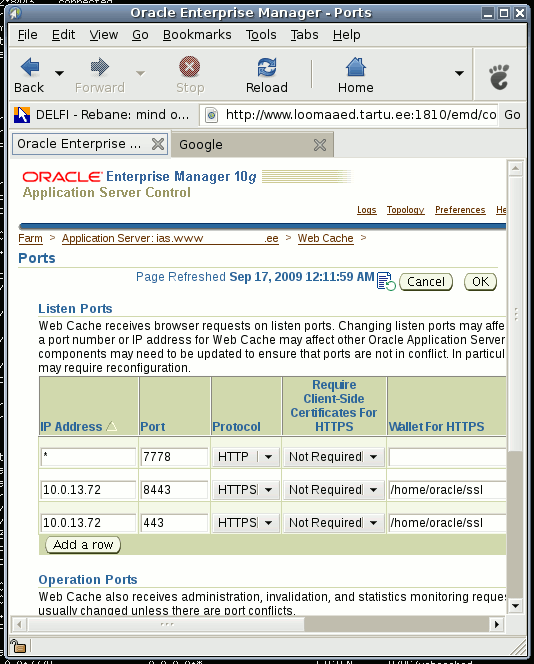The image size is (534, 664).
Task: Click the horizontal scrollbar right arrow
Action: (x=497, y=624)
